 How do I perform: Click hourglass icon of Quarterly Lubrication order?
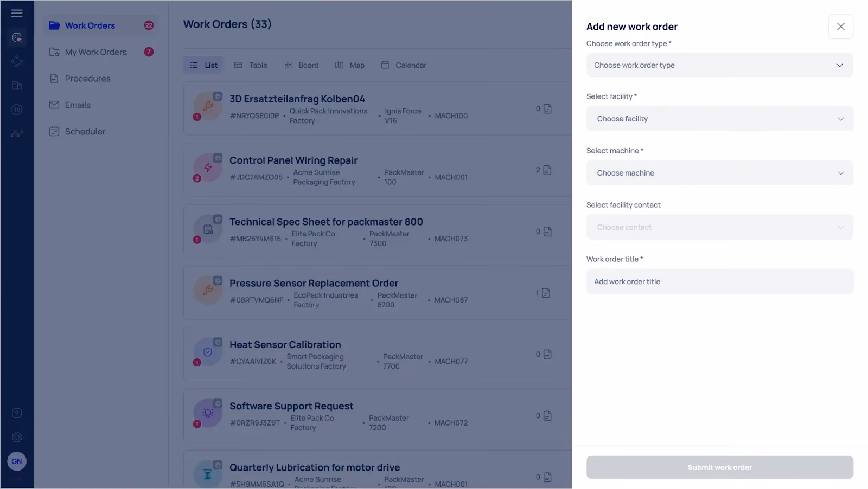(x=208, y=474)
